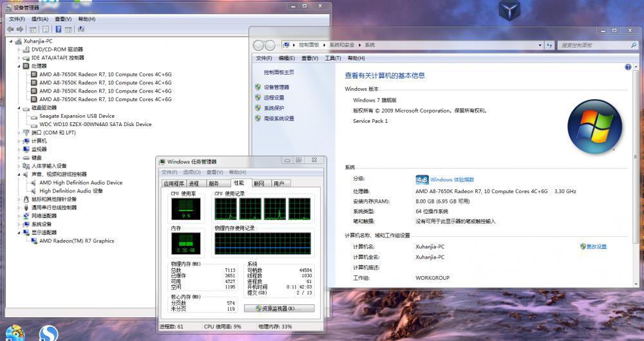The height and width of the screenshot is (341, 644).
Task: Select the 系统设备 category icon
Action: coord(26,225)
